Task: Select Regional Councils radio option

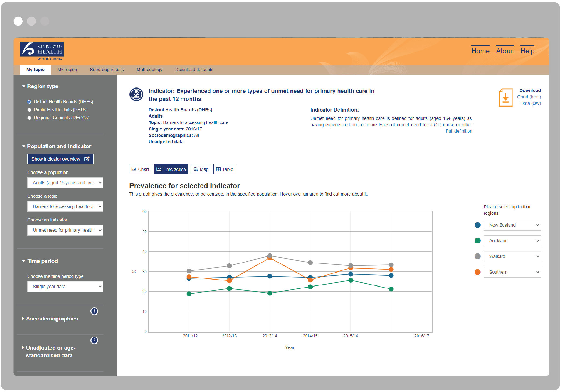Action: click(x=30, y=118)
